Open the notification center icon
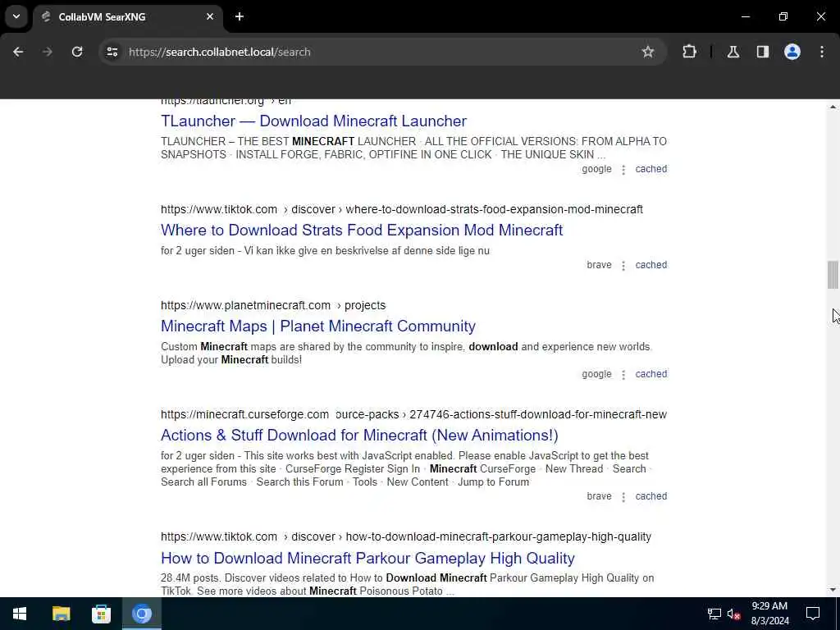The width and height of the screenshot is (840, 630). tap(813, 614)
